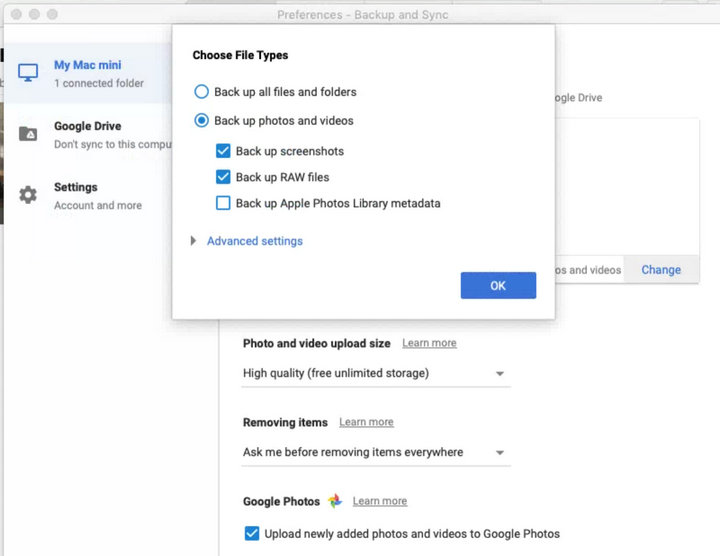Viewport: 720px width, 556px height.
Task: Toggle Upload newly added photos to Google Photos
Action: coord(251,534)
